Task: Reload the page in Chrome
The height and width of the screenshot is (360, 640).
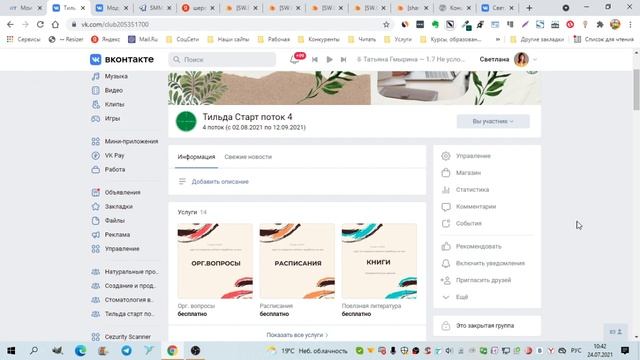Action: point(40,24)
